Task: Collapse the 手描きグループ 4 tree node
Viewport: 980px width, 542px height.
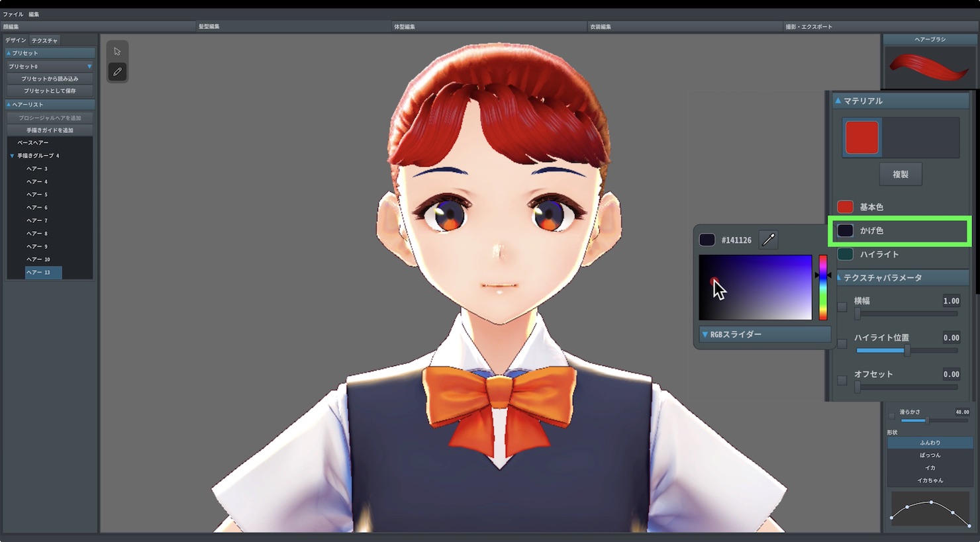Action: pyautogui.click(x=12, y=156)
